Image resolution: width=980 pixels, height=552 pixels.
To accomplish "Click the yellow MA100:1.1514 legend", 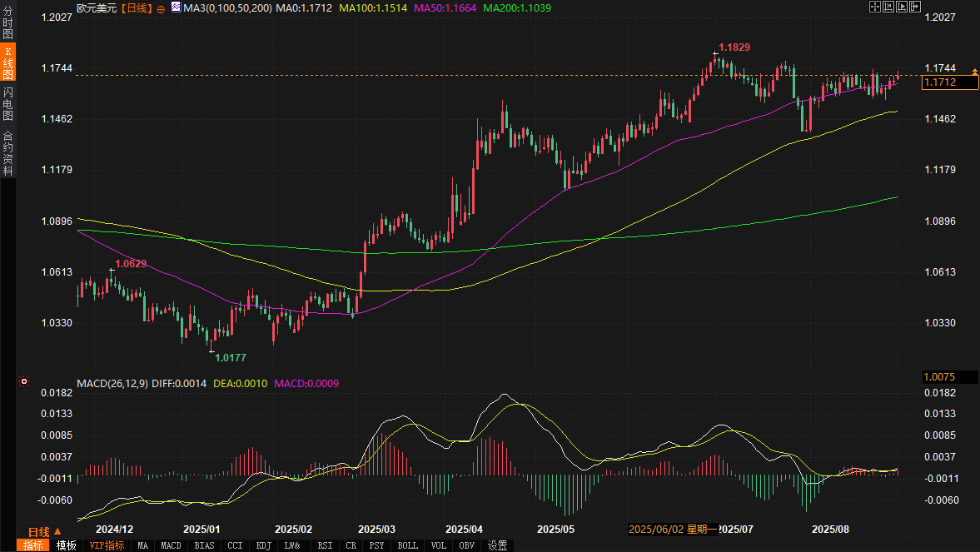I will coord(373,8).
